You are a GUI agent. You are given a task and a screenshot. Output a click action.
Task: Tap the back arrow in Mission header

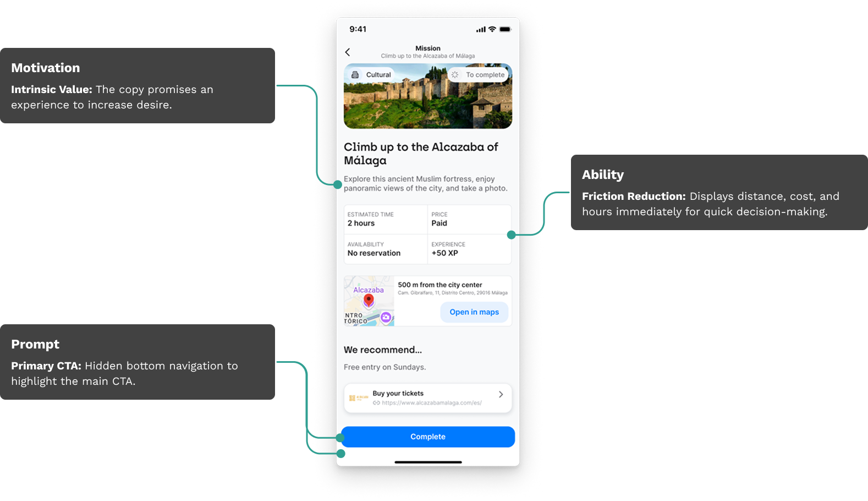click(347, 52)
